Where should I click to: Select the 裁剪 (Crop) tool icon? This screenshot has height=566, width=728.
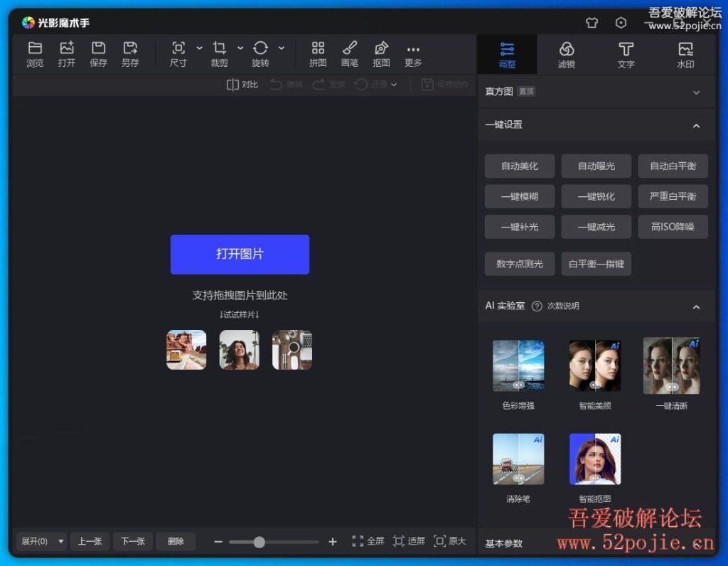(220, 51)
